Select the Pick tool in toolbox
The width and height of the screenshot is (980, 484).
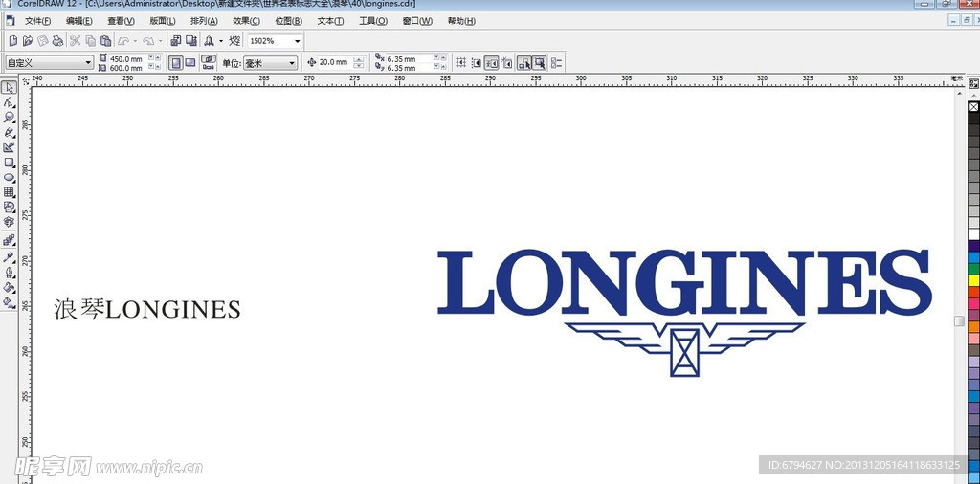tap(9, 87)
